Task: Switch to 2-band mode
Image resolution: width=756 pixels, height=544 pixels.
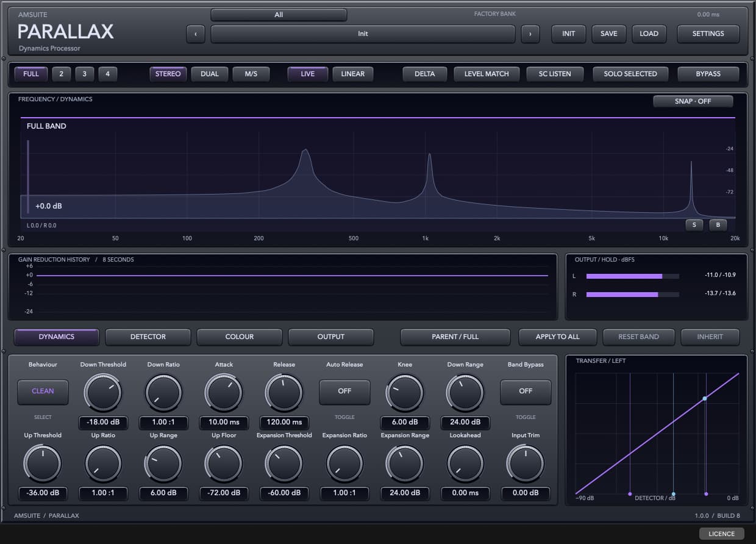Action: tap(61, 74)
